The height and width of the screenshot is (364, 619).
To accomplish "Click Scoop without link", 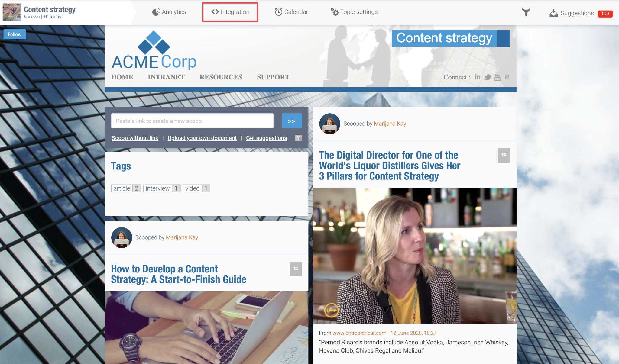I will tap(135, 138).
